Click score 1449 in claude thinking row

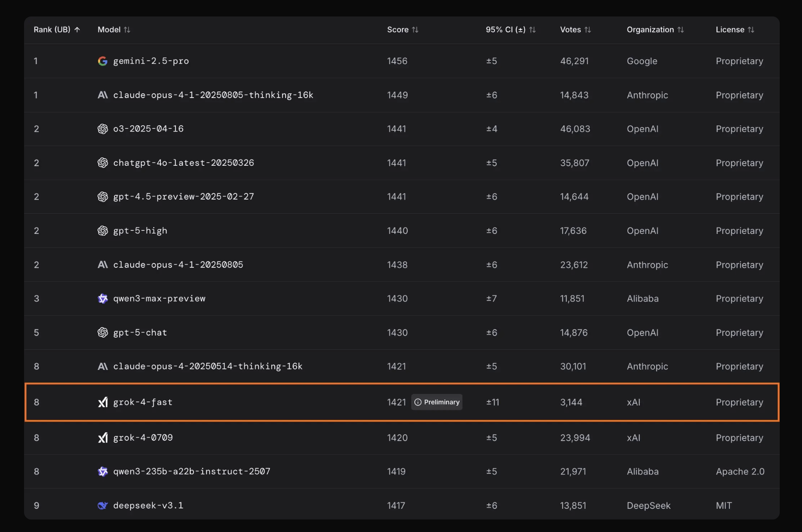point(397,95)
